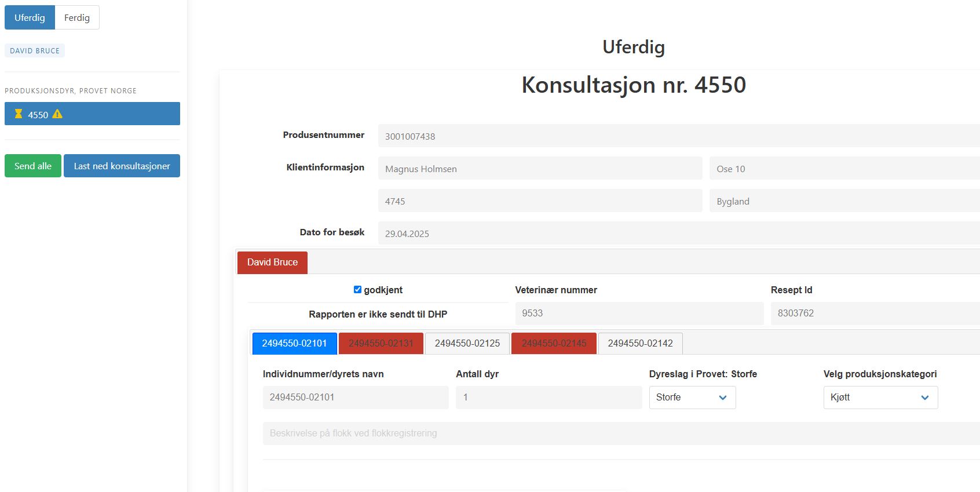This screenshot has height=492, width=980.
Task: Click the 'Klientinformasjon' label
Action: click(326, 167)
